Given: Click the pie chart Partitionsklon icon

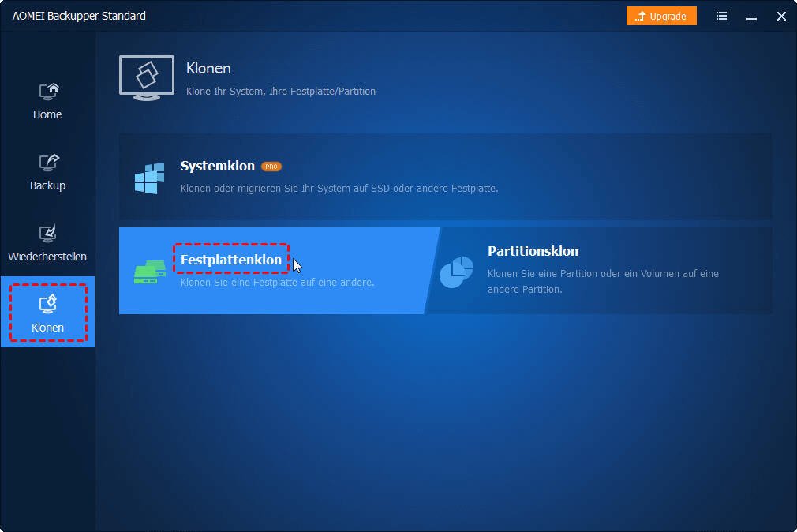Looking at the screenshot, I should click(x=456, y=272).
